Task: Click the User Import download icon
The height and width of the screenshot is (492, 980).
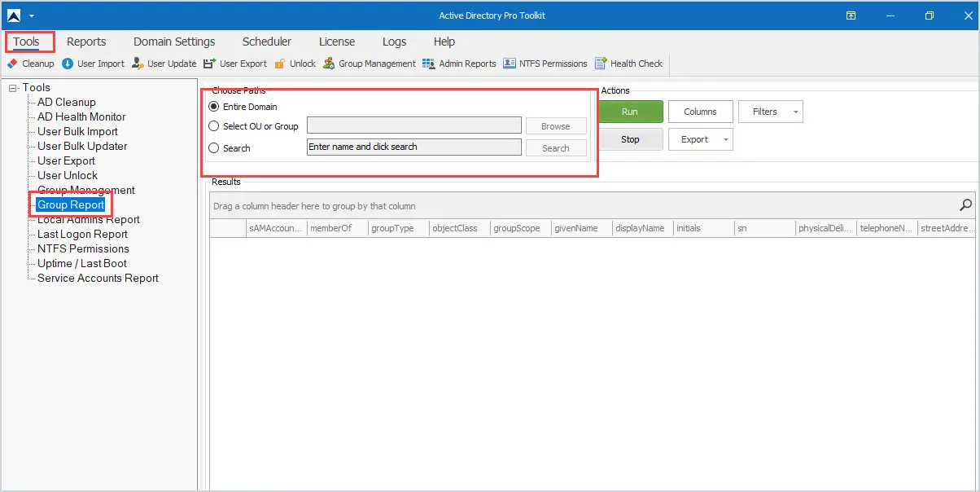Action: [x=68, y=64]
